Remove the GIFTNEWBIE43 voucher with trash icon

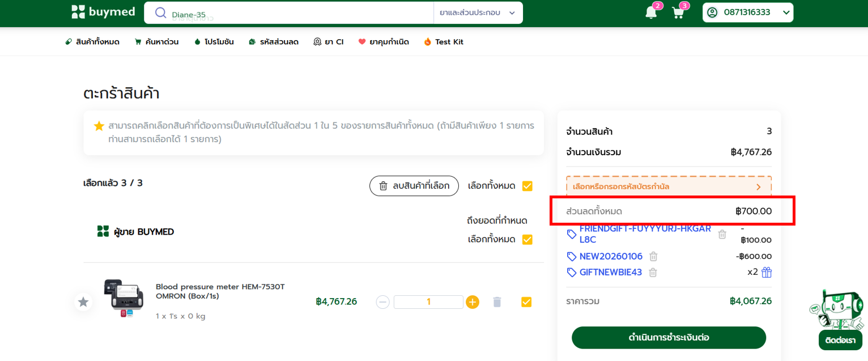pyautogui.click(x=653, y=273)
